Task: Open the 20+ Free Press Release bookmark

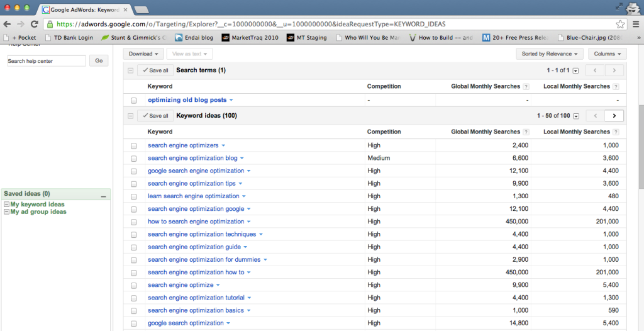Action: coord(516,37)
